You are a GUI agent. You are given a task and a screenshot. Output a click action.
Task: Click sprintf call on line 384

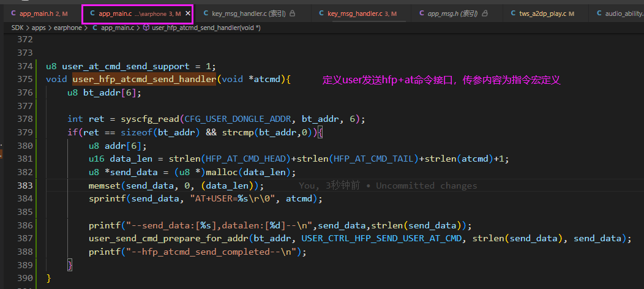[x=107, y=198]
